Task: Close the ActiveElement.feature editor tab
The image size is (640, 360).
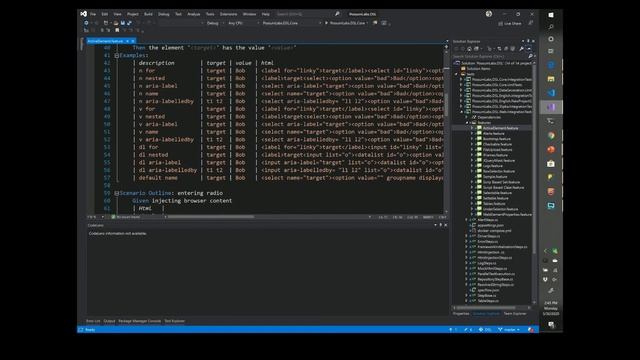Action: pos(133,41)
